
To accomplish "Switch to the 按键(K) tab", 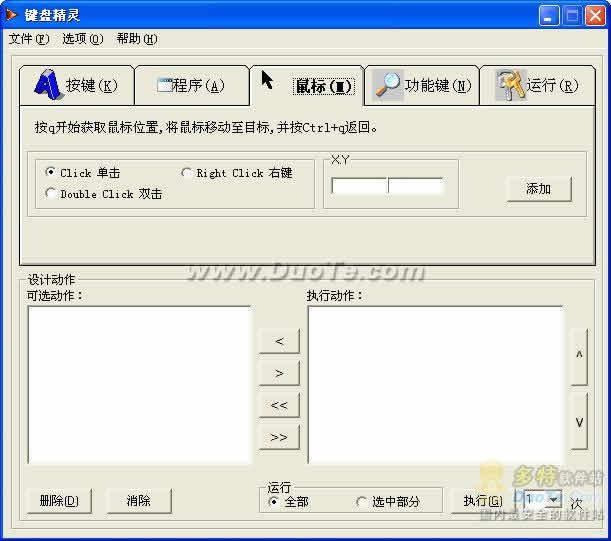I will coord(76,85).
